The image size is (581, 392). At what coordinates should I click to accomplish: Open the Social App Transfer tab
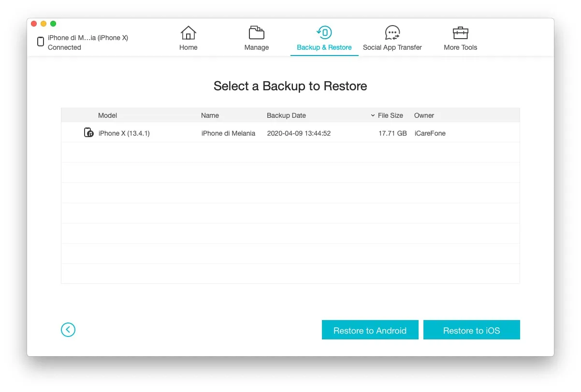tap(392, 39)
